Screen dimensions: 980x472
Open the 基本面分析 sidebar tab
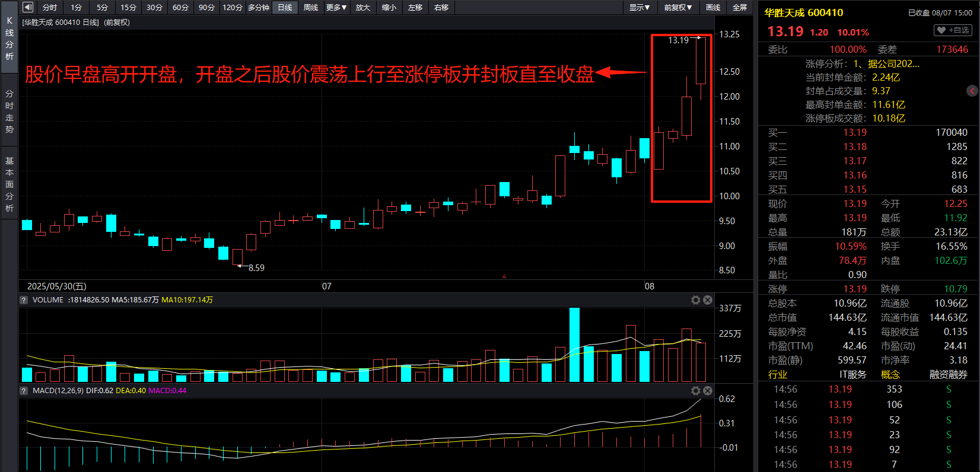(x=9, y=184)
